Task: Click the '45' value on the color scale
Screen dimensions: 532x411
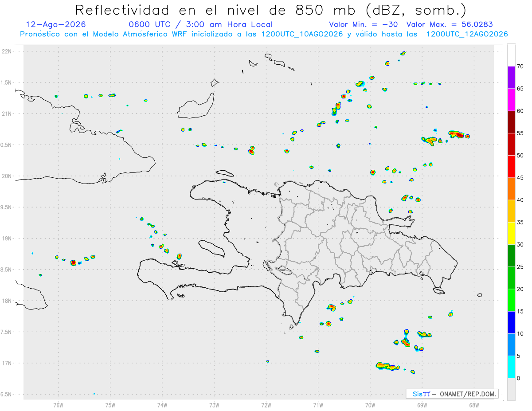Action: (x=520, y=178)
